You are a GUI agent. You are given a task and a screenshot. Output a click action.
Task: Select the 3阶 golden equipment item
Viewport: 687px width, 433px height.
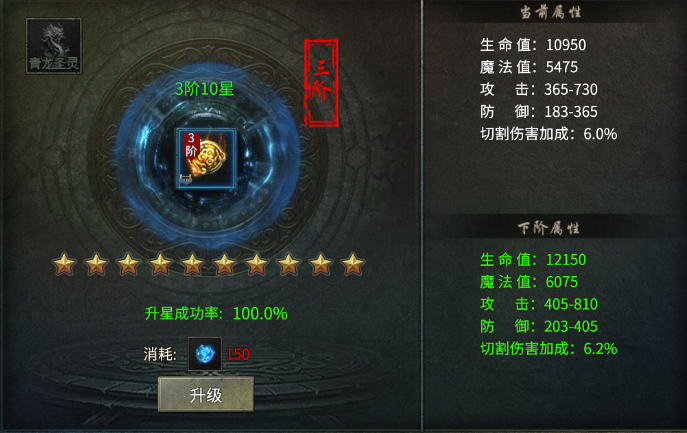click(x=206, y=158)
